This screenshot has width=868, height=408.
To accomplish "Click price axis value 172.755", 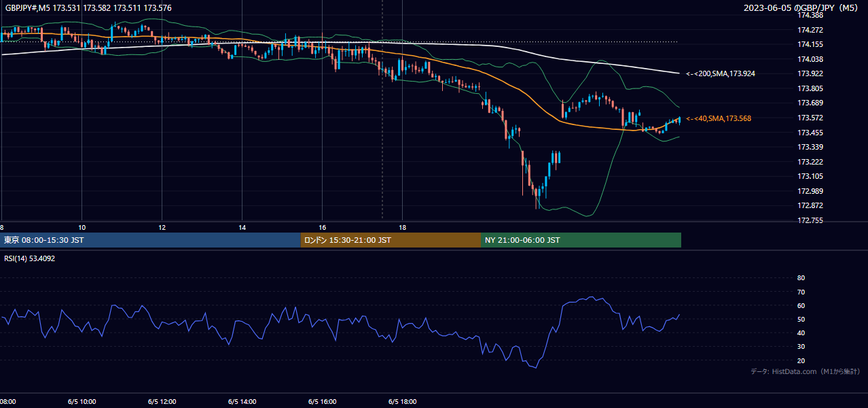I will click(810, 220).
